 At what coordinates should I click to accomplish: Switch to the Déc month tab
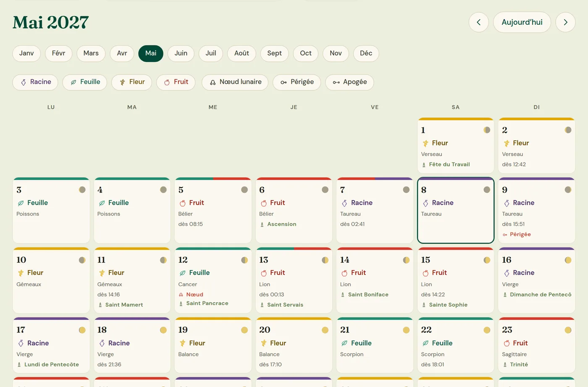(366, 53)
